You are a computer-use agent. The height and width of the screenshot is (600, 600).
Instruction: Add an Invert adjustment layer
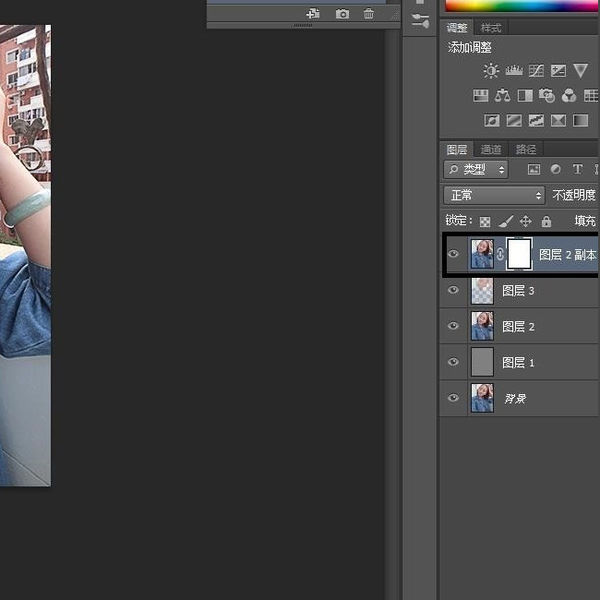[x=492, y=121]
